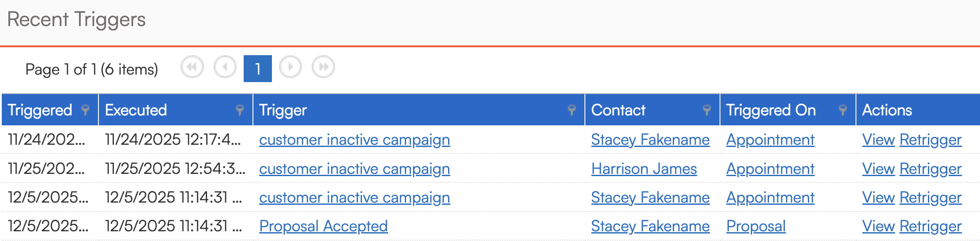Jump to the last page

point(323,68)
